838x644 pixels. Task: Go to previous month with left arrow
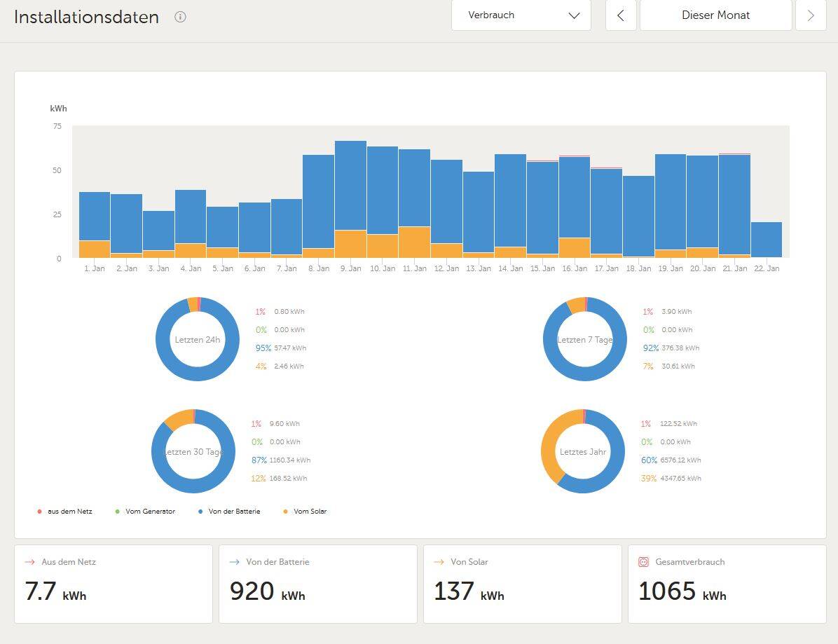coord(621,15)
